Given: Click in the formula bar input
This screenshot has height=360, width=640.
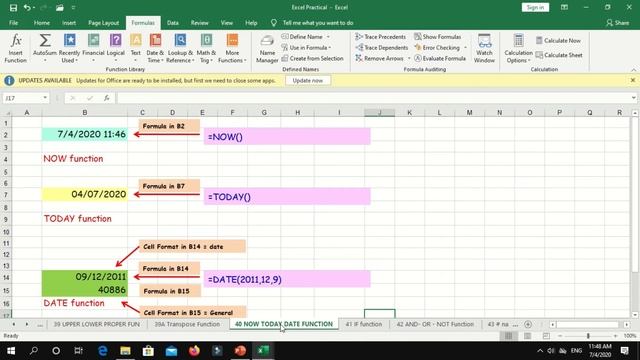Looking at the screenshot, I should (x=373, y=98).
